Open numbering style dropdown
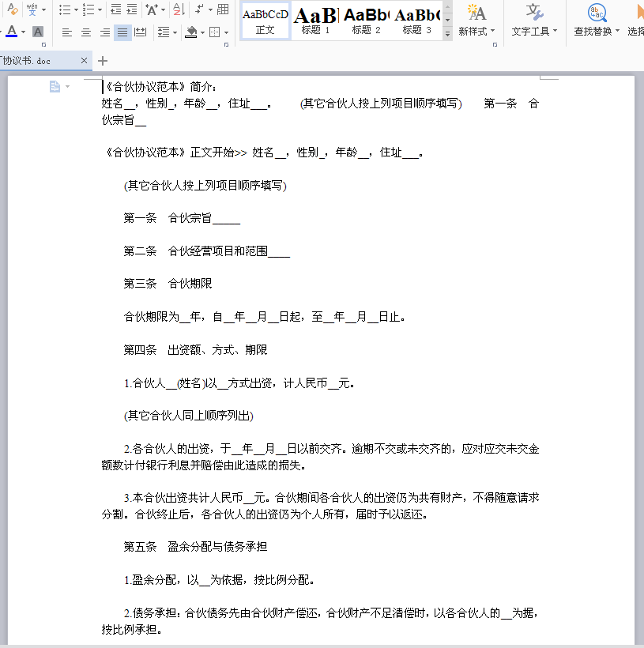 [x=100, y=10]
